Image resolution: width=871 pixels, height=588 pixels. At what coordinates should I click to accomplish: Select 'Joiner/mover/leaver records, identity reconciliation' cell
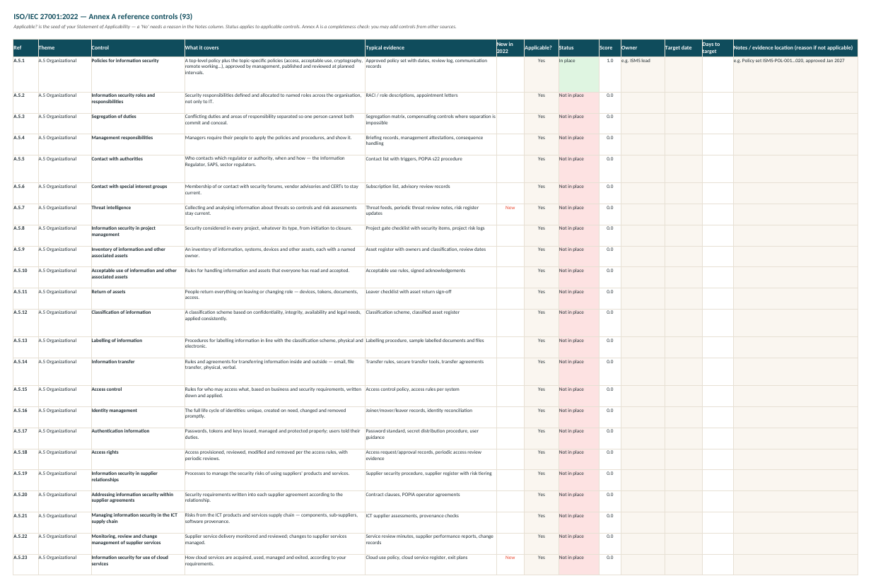pos(431,417)
